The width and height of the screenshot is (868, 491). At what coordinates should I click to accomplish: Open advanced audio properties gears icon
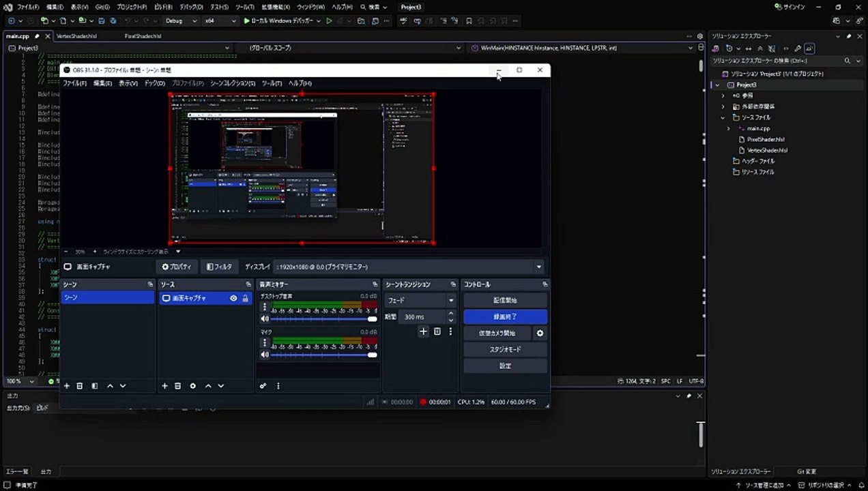(x=263, y=386)
